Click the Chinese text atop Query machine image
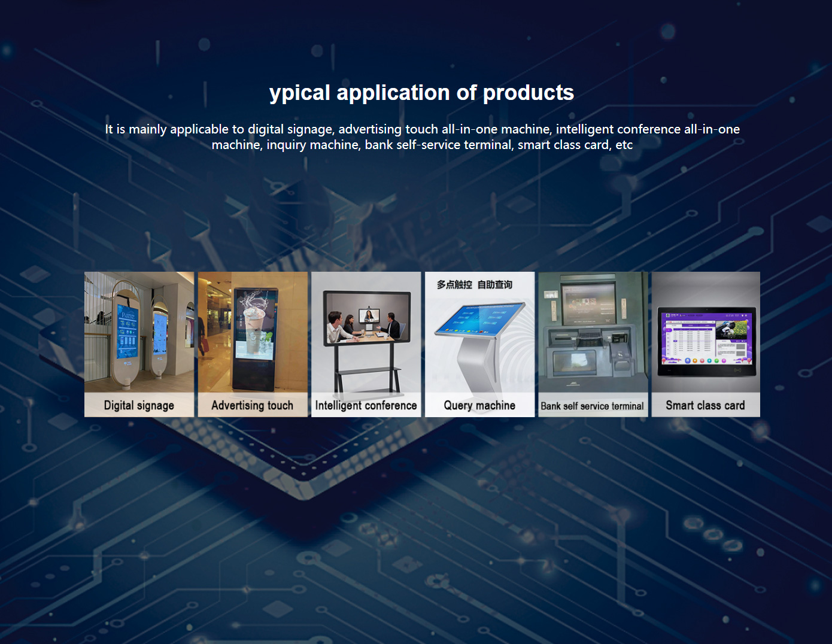Viewport: 832px width, 644px height. point(474,285)
